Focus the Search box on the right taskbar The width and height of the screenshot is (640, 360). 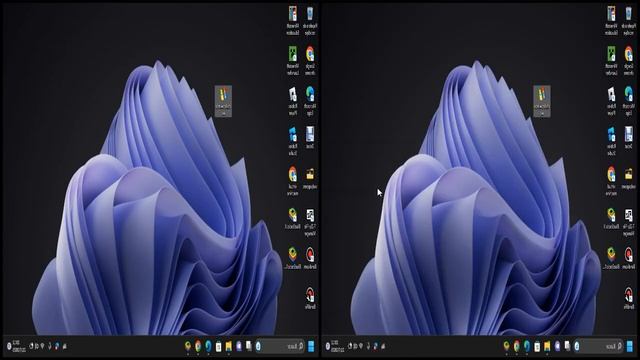(x=600, y=347)
